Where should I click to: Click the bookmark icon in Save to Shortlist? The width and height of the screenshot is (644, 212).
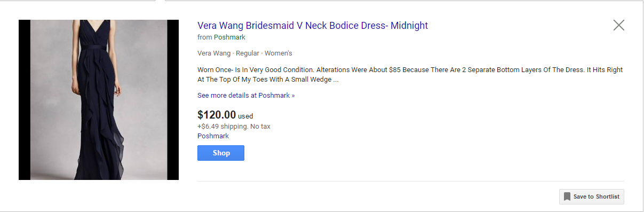click(x=567, y=197)
